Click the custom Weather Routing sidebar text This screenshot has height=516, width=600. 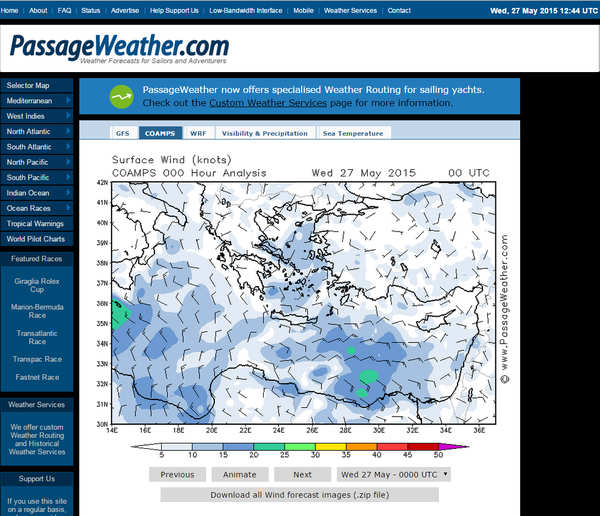point(37,439)
